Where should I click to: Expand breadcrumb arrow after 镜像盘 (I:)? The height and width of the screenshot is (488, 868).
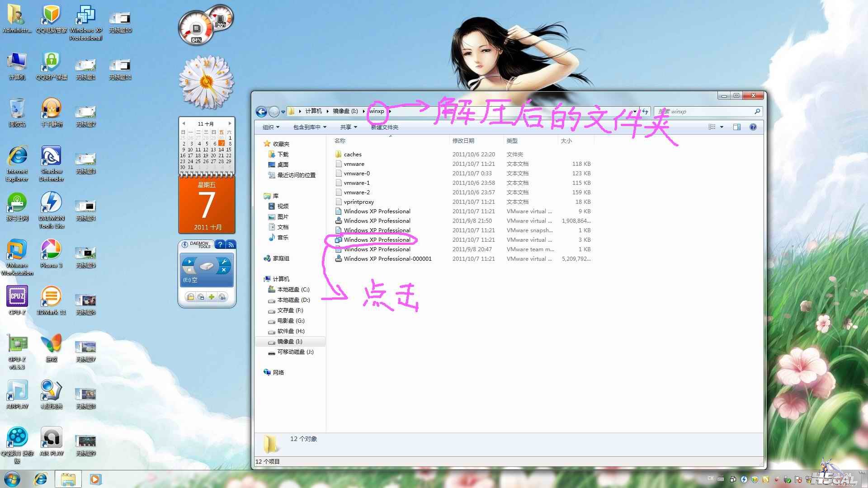point(363,111)
